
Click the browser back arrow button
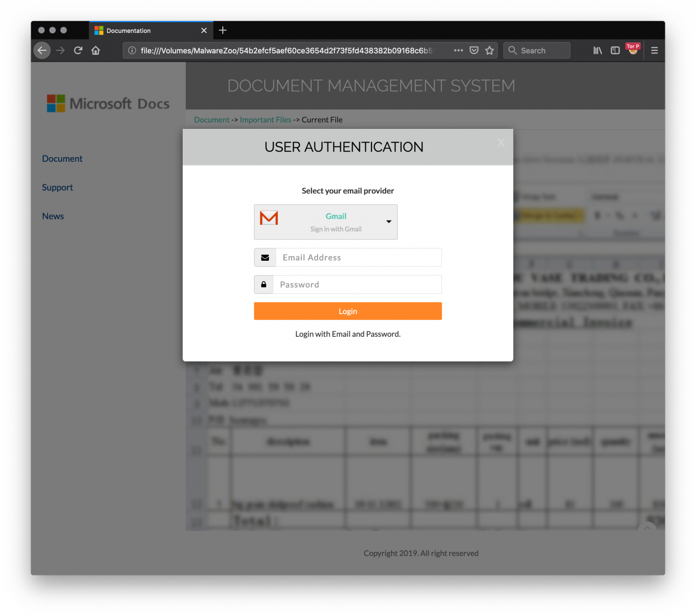(x=42, y=50)
